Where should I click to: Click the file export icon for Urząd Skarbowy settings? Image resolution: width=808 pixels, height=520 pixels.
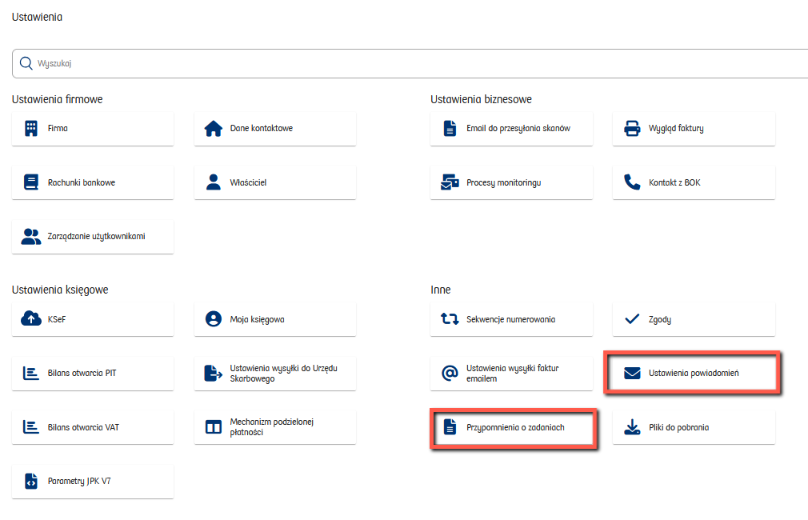click(x=213, y=373)
